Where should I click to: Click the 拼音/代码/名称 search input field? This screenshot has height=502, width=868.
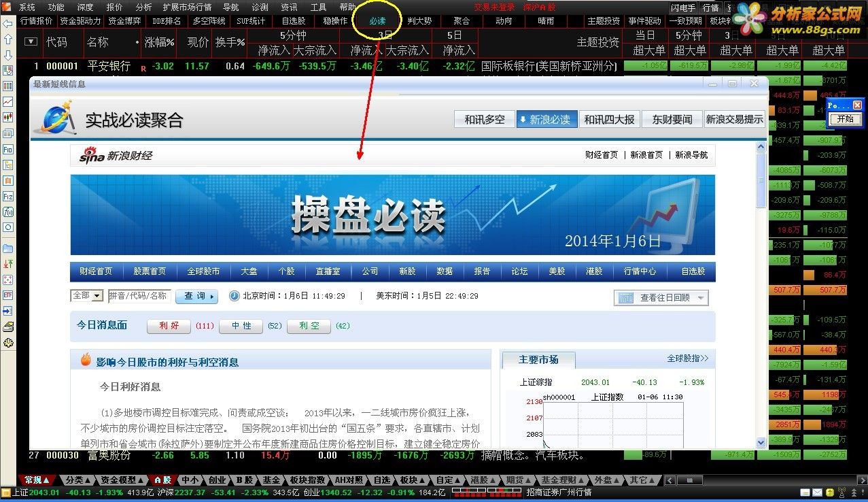139,296
